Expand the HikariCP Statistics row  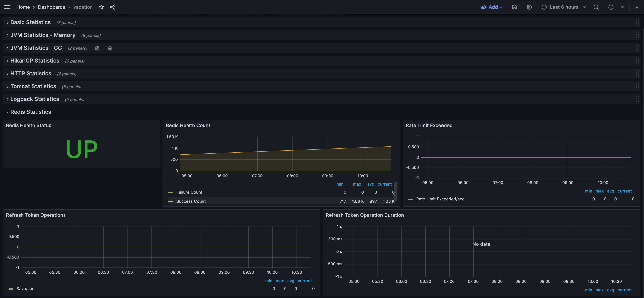(35, 61)
